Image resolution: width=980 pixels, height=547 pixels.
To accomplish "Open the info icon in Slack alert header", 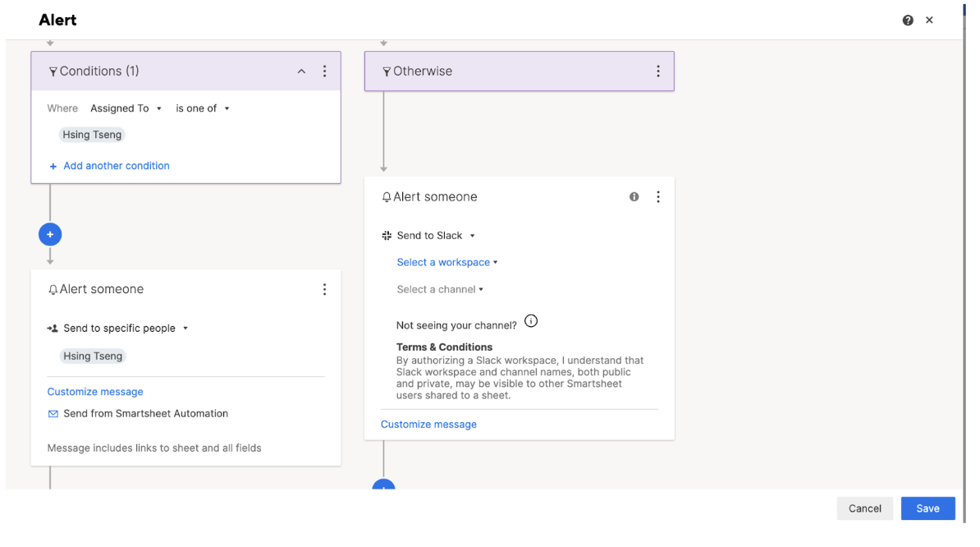I will 634,197.
